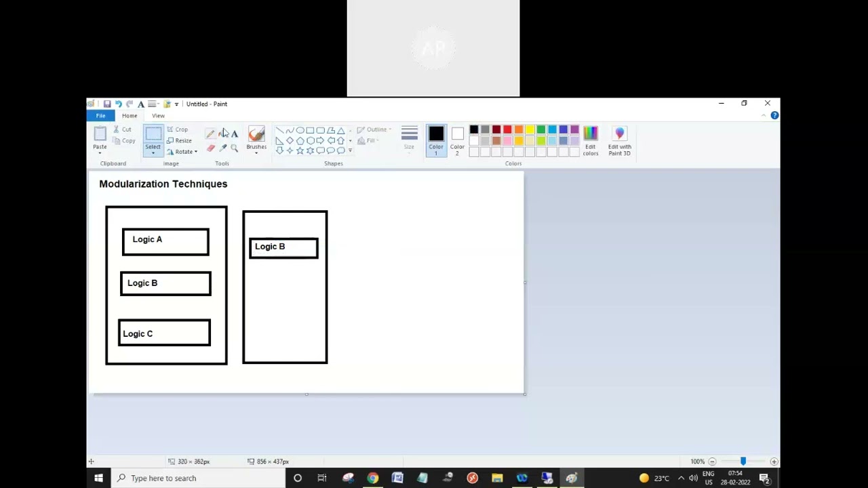Click the rectangular Select tool icon
The width and height of the screenshot is (868, 488).
click(x=153, y=134)
